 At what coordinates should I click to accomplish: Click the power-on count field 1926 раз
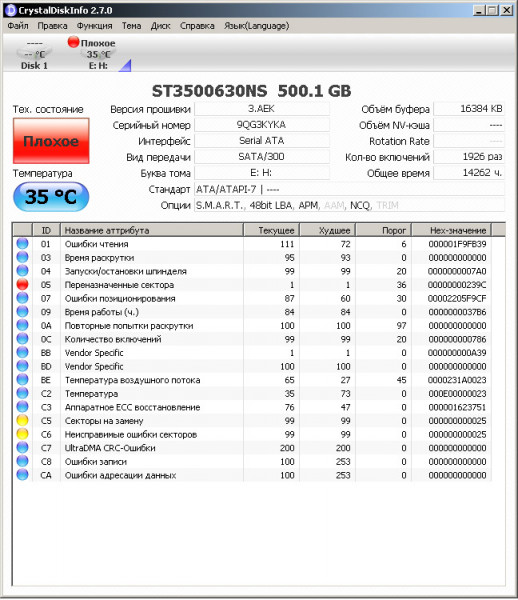pyautogui.click(x=469, y=157)
